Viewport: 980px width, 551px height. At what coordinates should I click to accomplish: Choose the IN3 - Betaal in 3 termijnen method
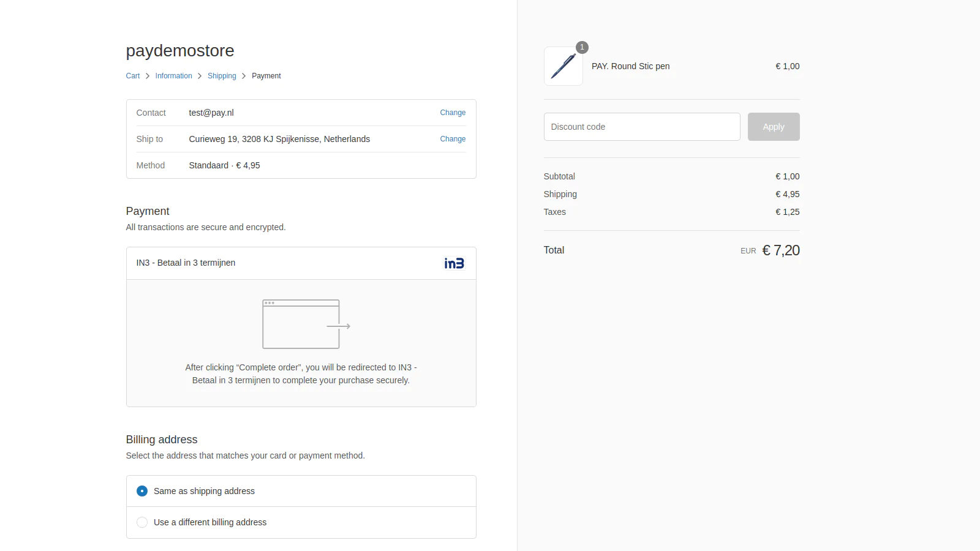(186, 263)
